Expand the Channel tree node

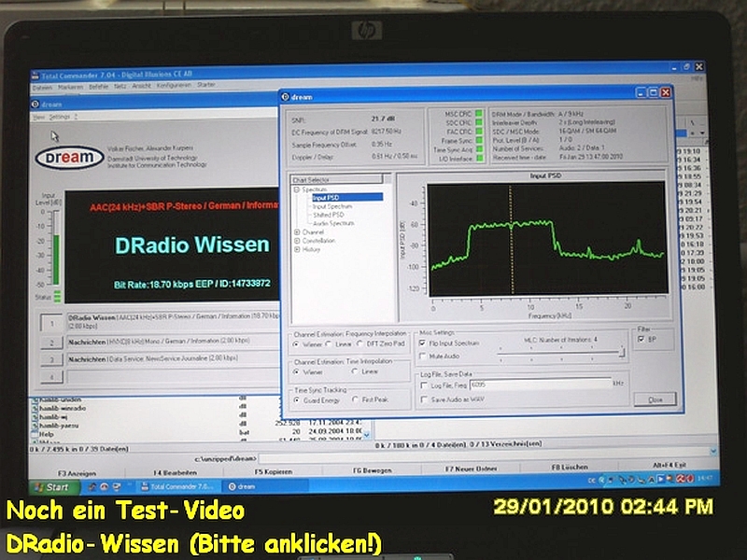(x=297, y=232)
